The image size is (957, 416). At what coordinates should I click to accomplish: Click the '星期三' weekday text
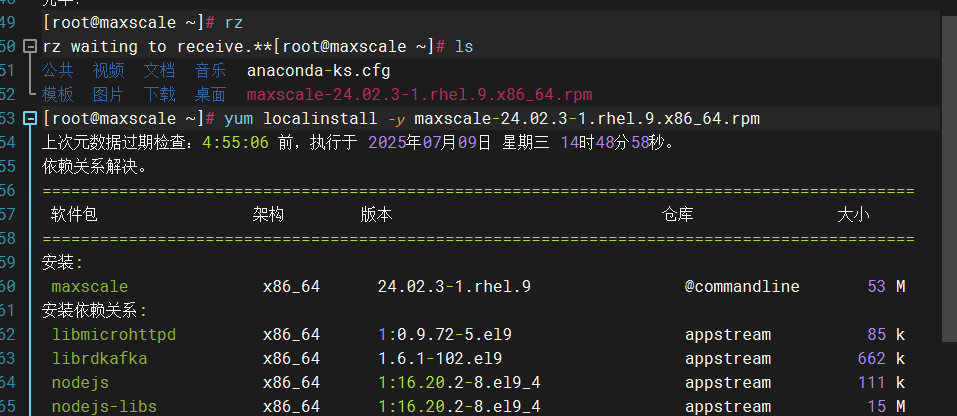(x=525, y=143)
